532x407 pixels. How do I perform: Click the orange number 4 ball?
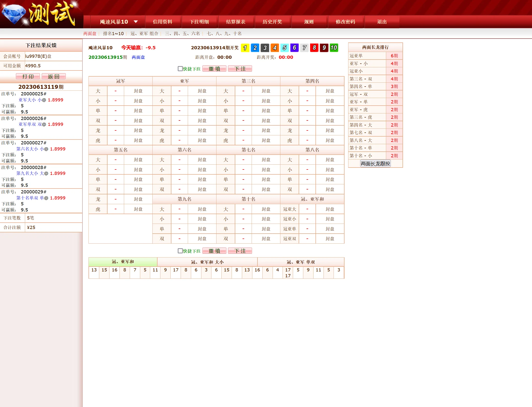[x=275, y=48]
